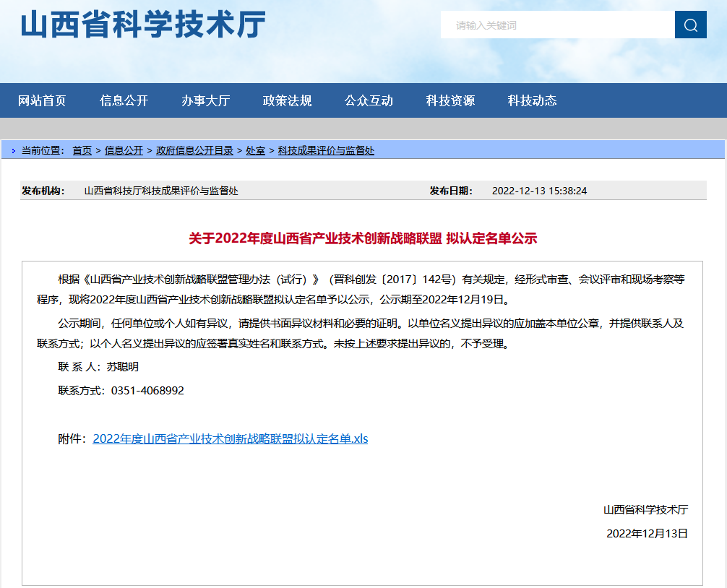727x588 pixels.
Task: Open 科技成果评价与监督处 breadcrumb link
Action: click(x=326, y=150)
